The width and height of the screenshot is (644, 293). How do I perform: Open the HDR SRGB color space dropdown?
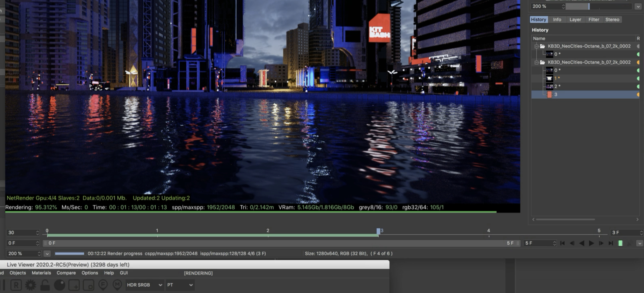pyautogui.click(x=144, y=285)
